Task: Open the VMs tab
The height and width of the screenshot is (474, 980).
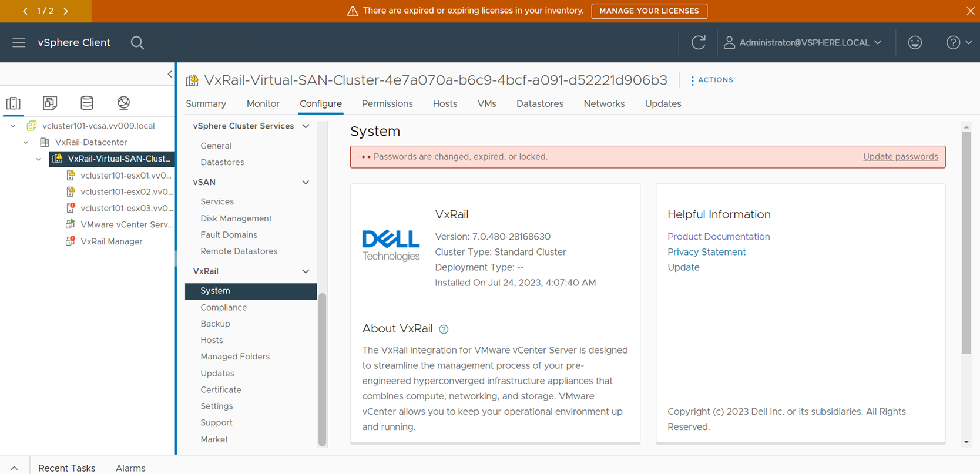Action: [486, 103]
